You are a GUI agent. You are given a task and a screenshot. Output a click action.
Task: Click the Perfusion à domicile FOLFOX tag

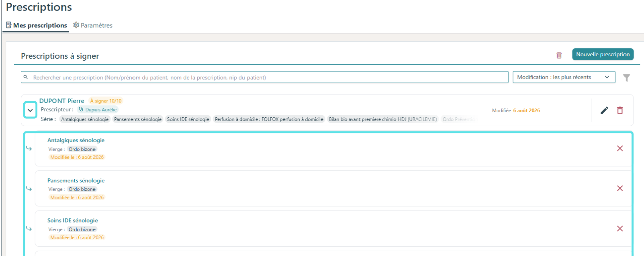[x=269, y=119]
